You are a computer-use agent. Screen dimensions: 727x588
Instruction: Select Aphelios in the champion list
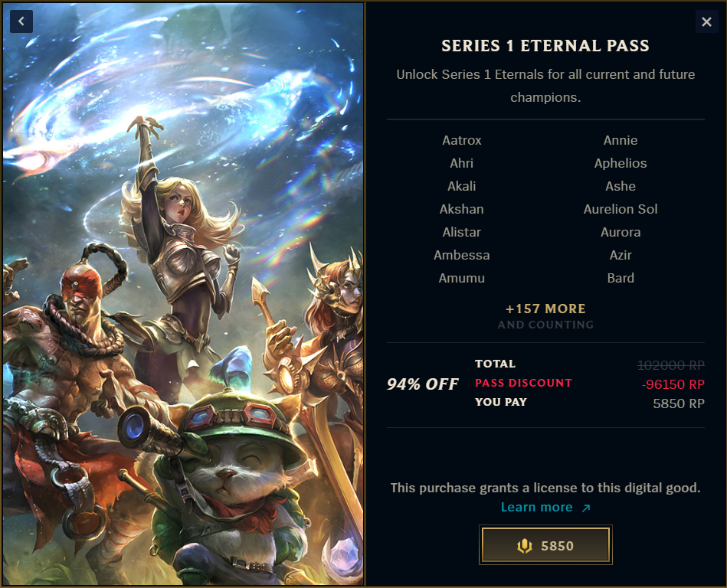[621, 163]
